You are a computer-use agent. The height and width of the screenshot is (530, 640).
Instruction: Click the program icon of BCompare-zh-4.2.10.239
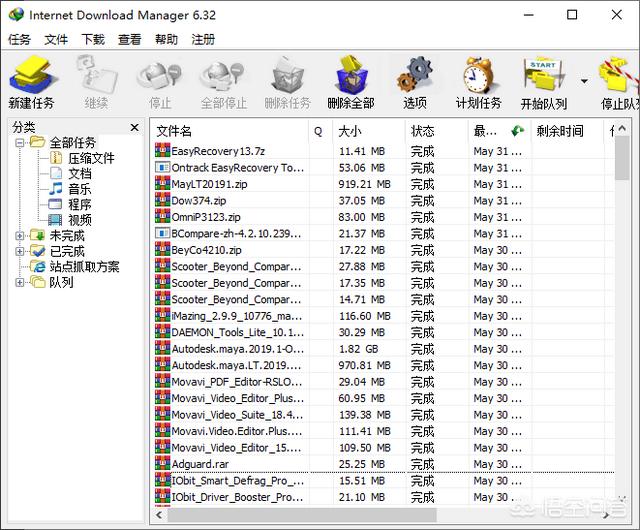(162, 233)
